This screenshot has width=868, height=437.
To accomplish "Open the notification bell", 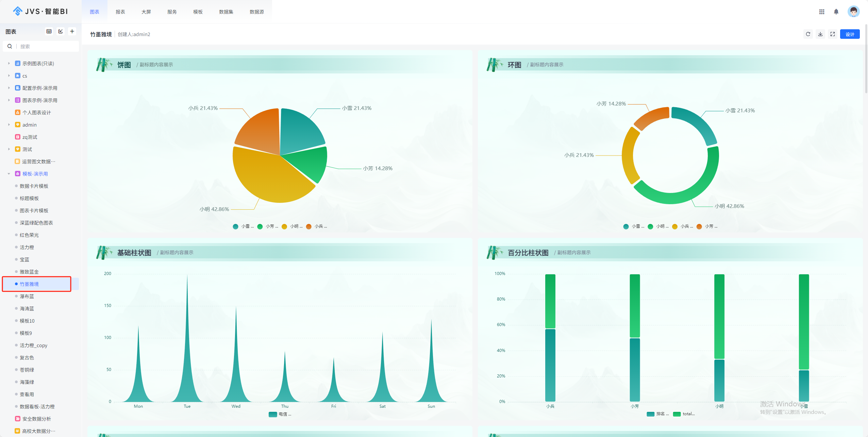I will coord(836,12).
